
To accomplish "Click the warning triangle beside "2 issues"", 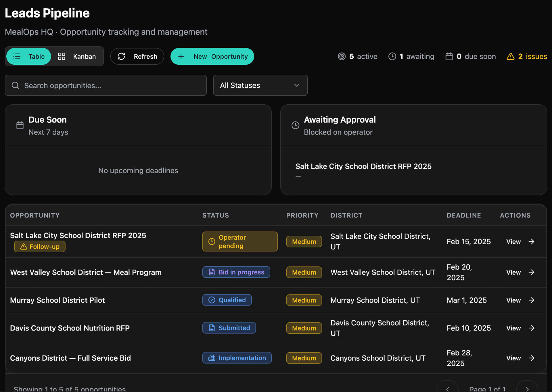I will [x=510, y=56].
